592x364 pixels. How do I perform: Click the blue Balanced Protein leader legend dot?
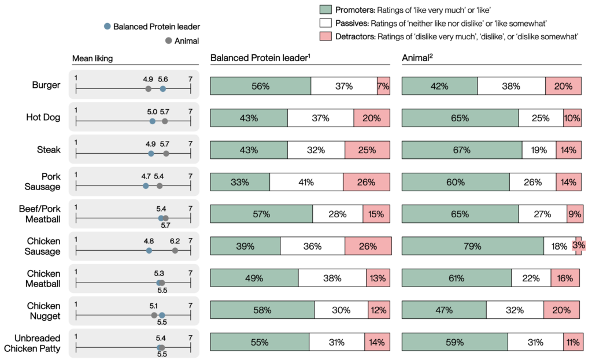pyautogui.click(x=106, y=27)
